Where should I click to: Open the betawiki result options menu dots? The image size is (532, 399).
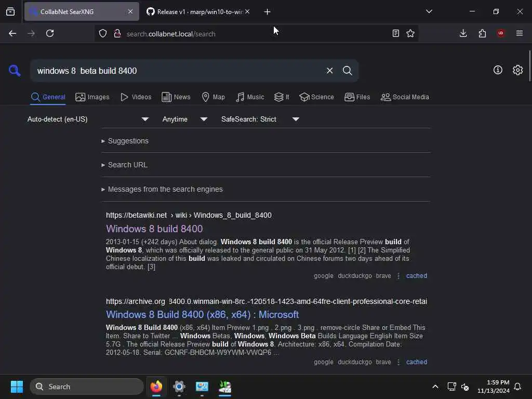click(x=398, y=276)
